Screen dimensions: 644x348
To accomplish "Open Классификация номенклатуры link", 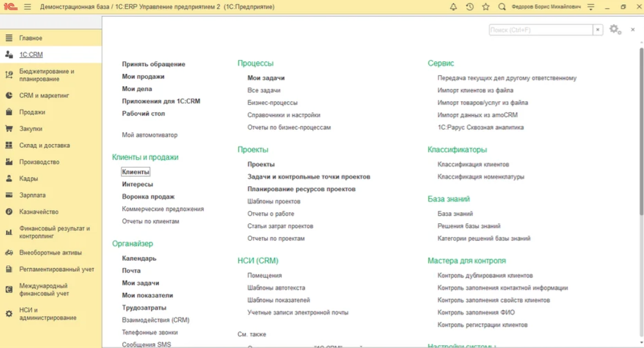I will click(480, 176).
